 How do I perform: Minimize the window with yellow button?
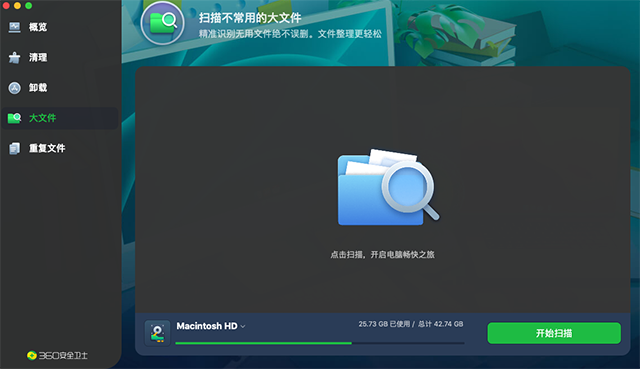click(17, 5)
